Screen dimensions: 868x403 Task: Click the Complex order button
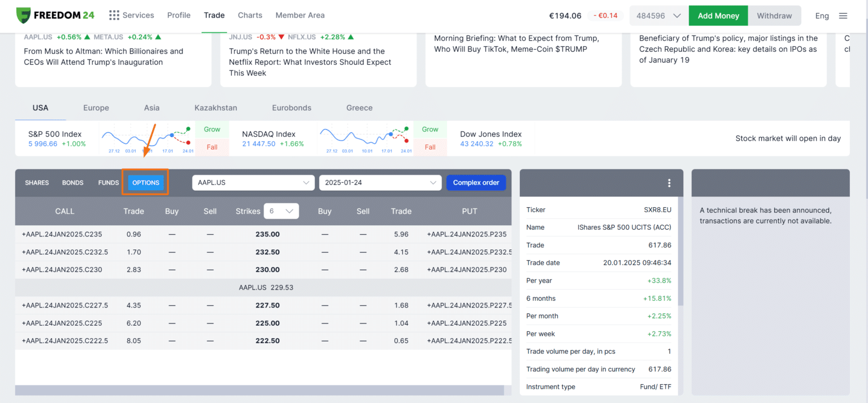point(476,182)
